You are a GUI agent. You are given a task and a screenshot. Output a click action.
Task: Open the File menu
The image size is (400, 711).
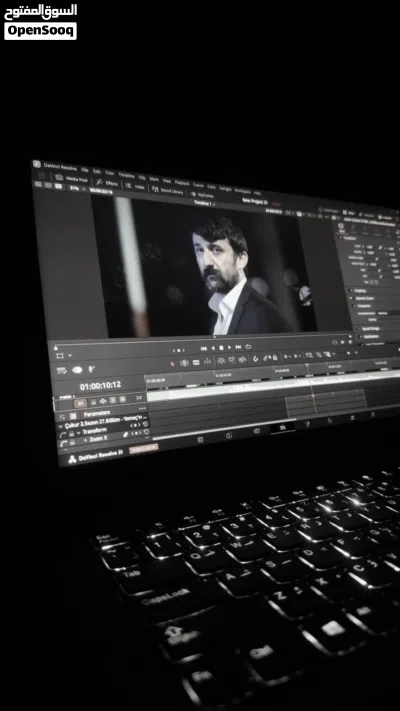pyautogui.click(x=85, y=170)
